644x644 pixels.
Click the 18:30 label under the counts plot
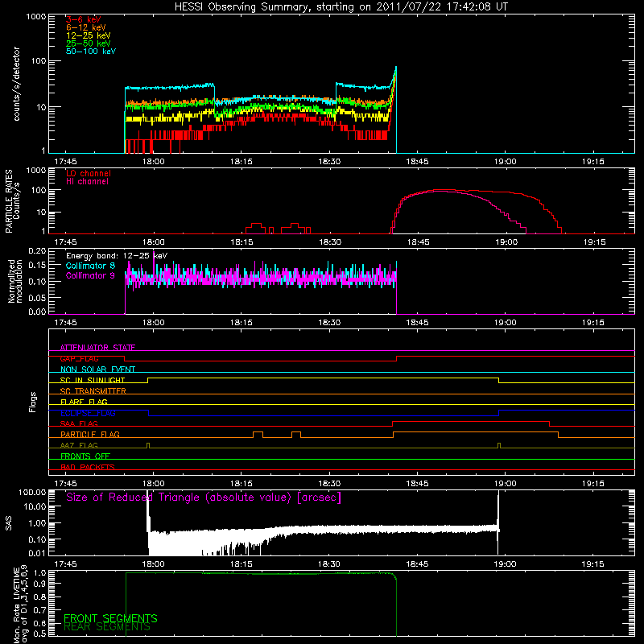click(329, 162)
